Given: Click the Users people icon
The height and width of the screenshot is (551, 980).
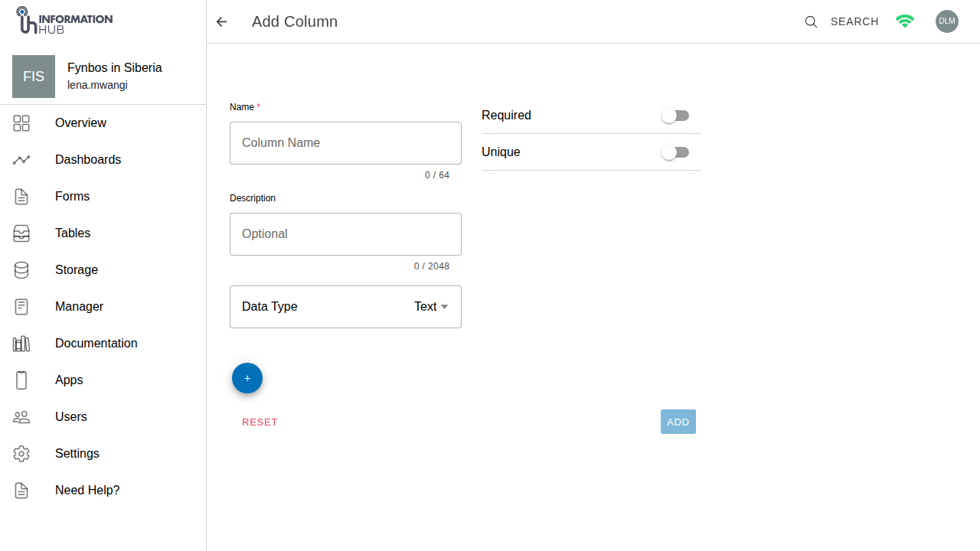Looking at the screenshot, I should pos(21,417).
